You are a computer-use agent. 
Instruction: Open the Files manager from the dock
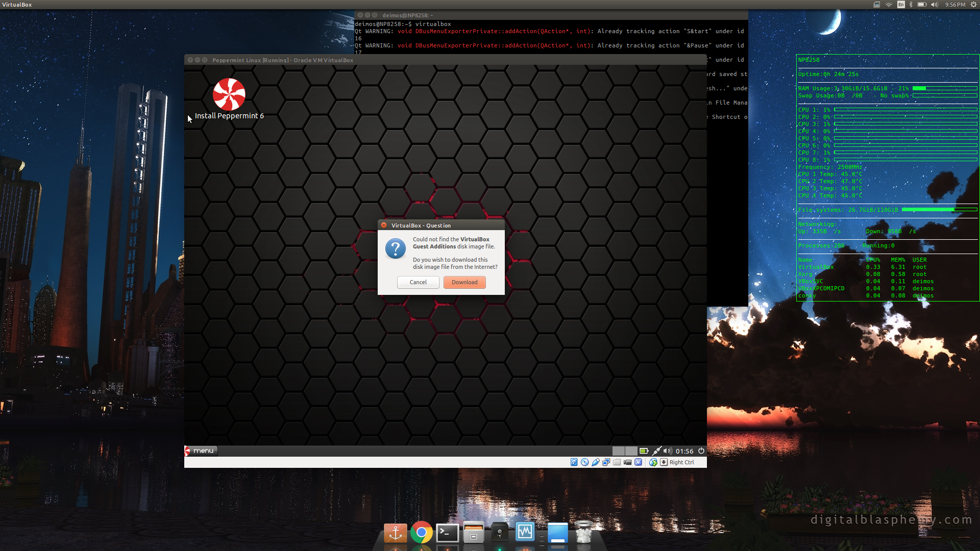click(474, 533)
